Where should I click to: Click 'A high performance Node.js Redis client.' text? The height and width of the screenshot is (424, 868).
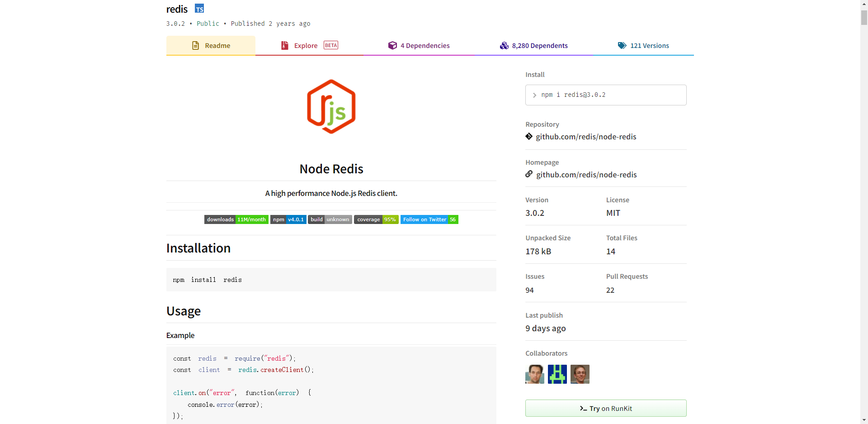[x=331, y=193]
